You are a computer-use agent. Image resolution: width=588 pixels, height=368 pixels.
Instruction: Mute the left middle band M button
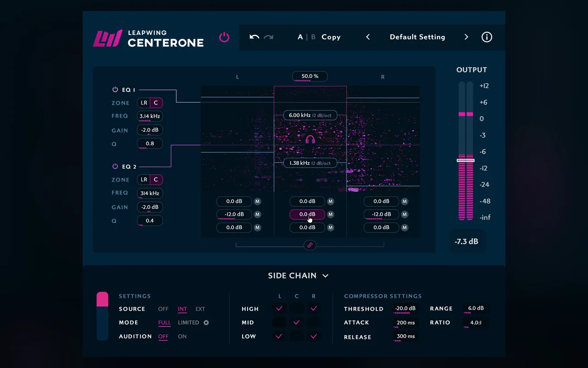click(257, 214)
